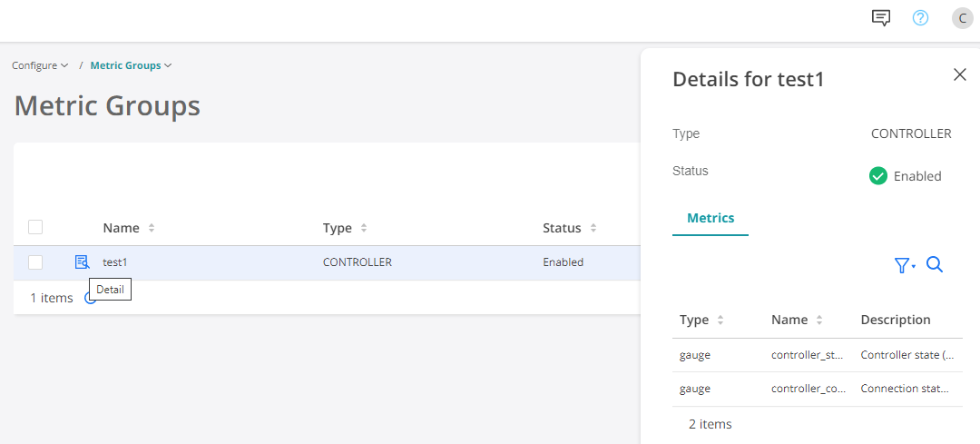Click the metrics search magnifier icon
This screenshot has width=980, height=444.
(x=935, y=265)
